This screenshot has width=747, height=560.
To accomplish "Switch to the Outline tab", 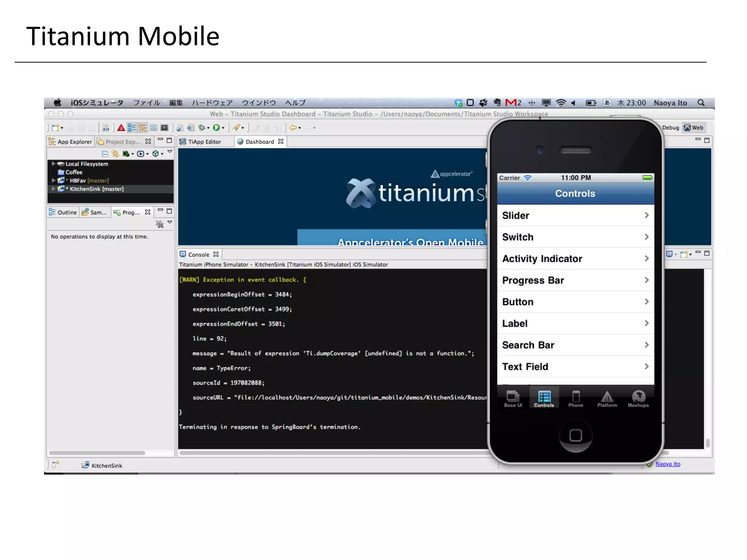I will point(63,212).
